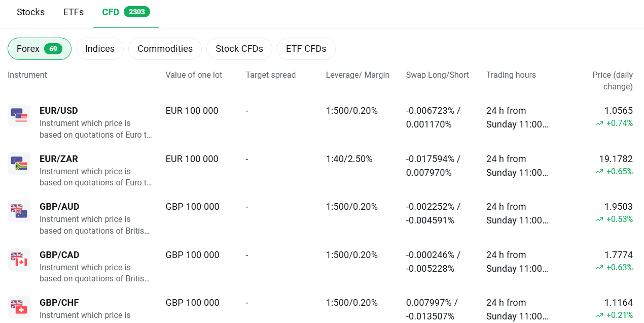The image size is (644, 323).
Task: Click the EUR/USD flag pair icon
Action: click(19, 115)
